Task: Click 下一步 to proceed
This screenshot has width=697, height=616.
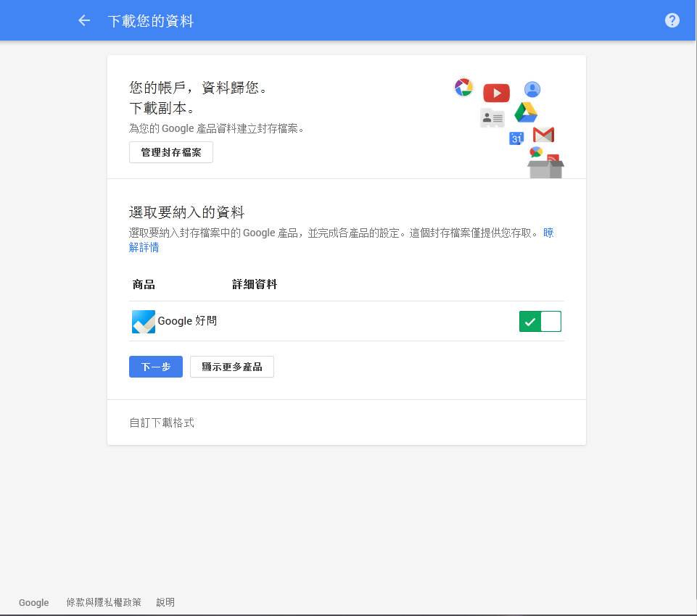Action: (x=156, y=367)
